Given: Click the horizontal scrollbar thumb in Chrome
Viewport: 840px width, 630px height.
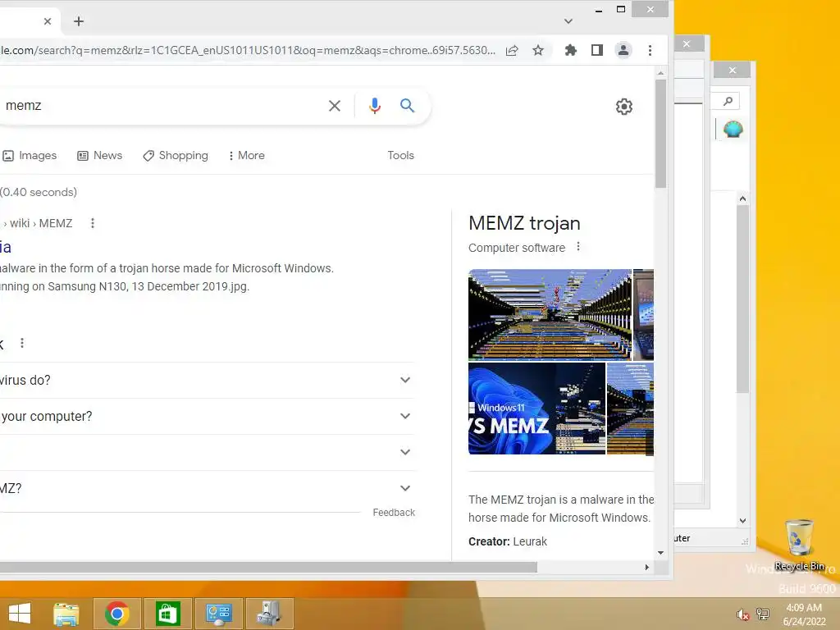Looking at the screenshot, I should [x=268, y=568].
